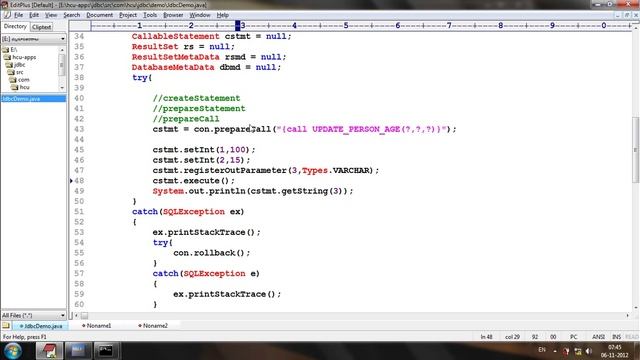Switch to the Directory sidebar tab
Screen dimensions: 640x360
(x=15, y=27)
